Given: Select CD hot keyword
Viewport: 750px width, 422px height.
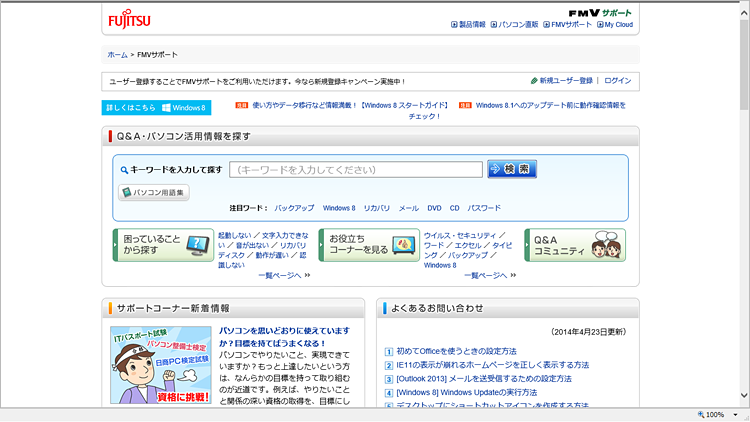Looking at the screenshot, I should pyautogui.click(x=454, y=208).
